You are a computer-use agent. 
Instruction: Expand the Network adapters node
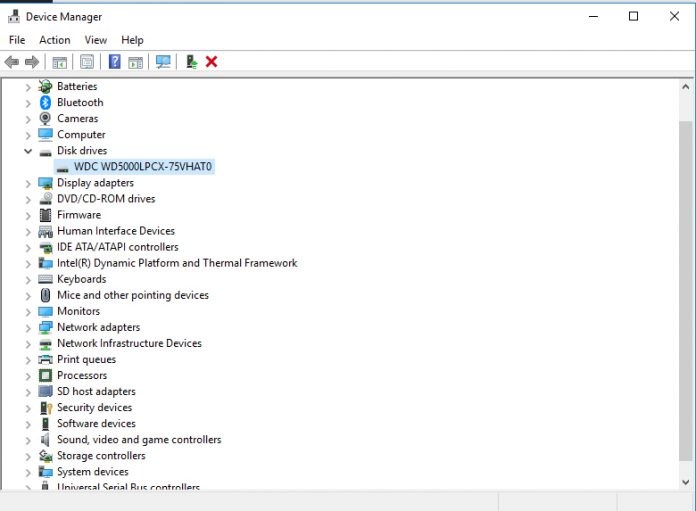pos(28,328)
